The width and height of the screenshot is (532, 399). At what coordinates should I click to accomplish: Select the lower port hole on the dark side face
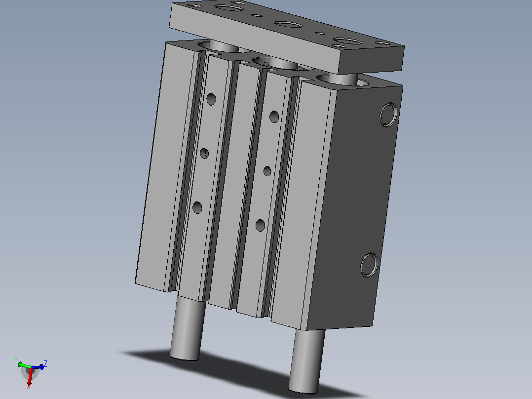click(x=369, y=265)
